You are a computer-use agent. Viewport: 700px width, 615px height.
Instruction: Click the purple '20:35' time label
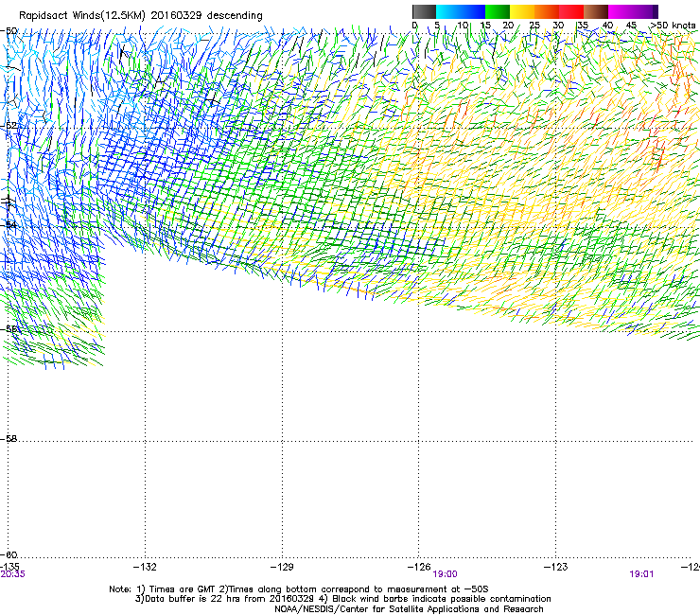pos(13,574)
